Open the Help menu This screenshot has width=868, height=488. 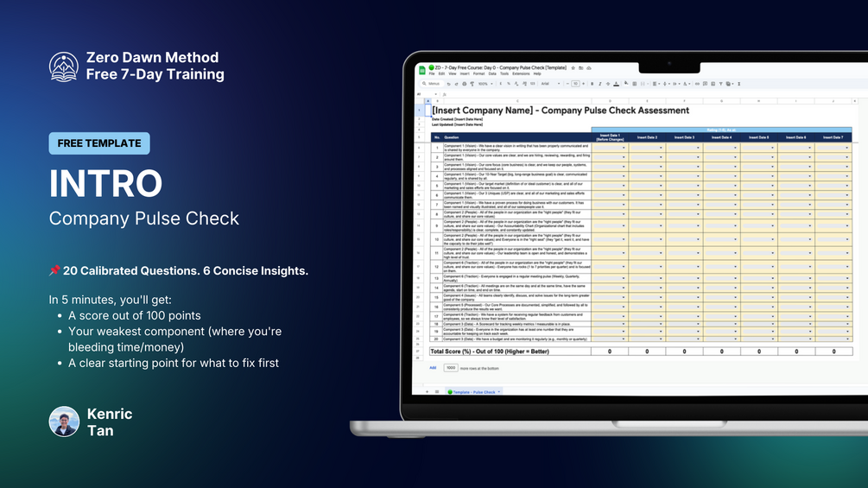[x=537, y=73]
